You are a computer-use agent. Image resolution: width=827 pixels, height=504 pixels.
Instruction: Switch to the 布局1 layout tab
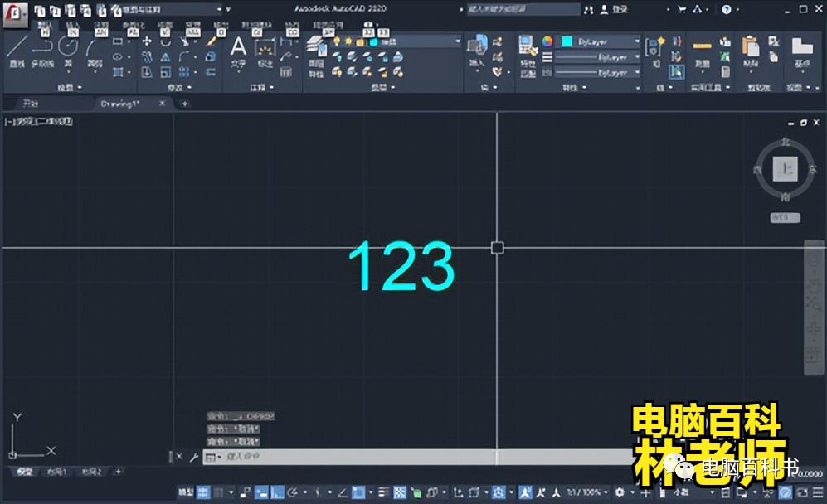pos(56,470)
